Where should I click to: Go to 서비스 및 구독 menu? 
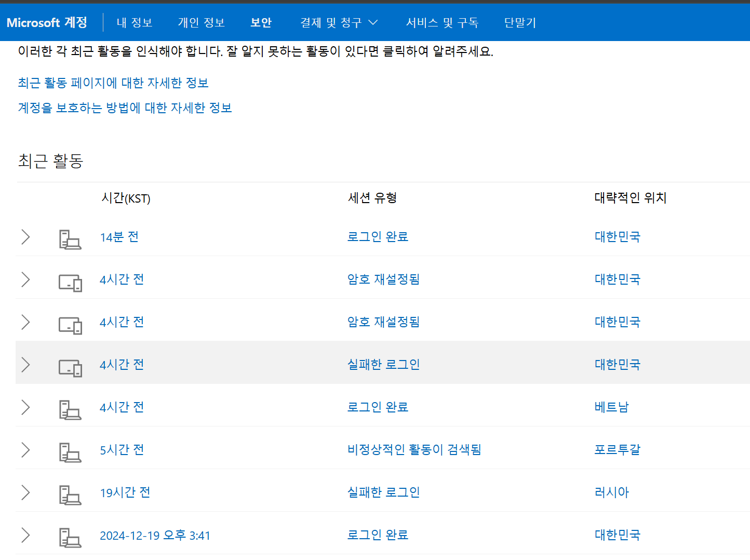coord(441,22)
